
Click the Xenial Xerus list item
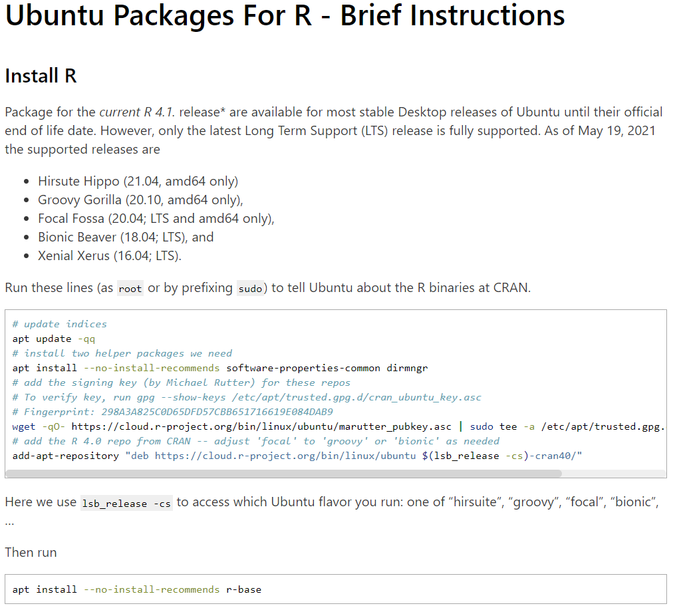110,255
